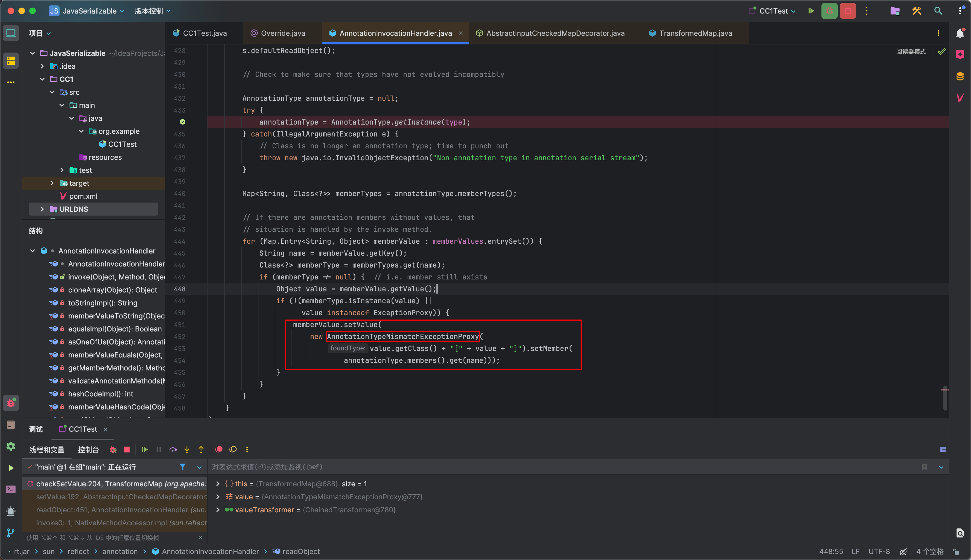Open the Project tool window icon
Viewport: 971px width, 560px height.
11,34
